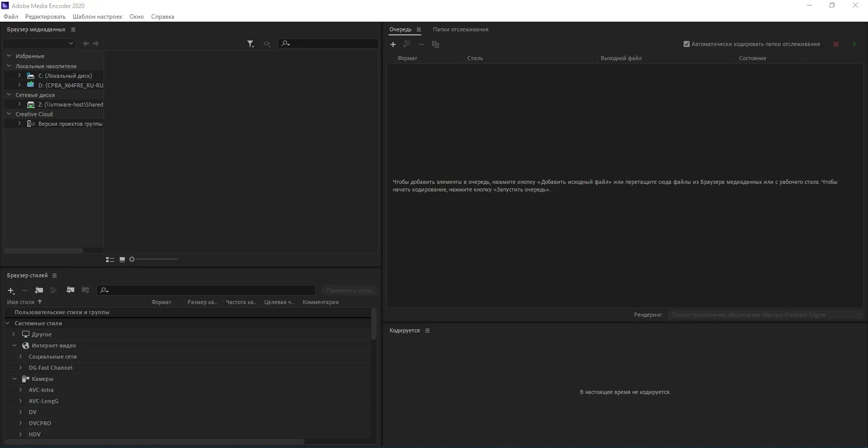This screenshot has width=868, height=448.
Task: Expand the Социальные сети preset folder
Action: pos(21,357)
